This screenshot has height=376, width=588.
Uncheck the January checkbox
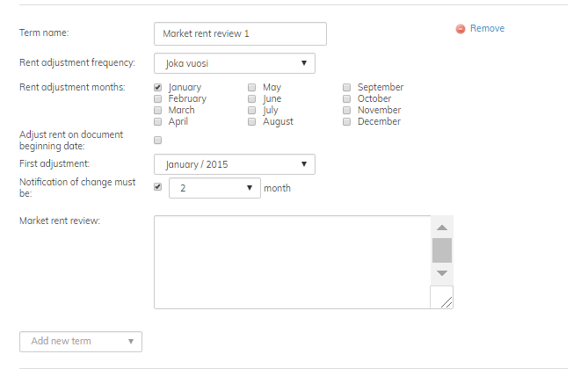[x=158, y=88]
